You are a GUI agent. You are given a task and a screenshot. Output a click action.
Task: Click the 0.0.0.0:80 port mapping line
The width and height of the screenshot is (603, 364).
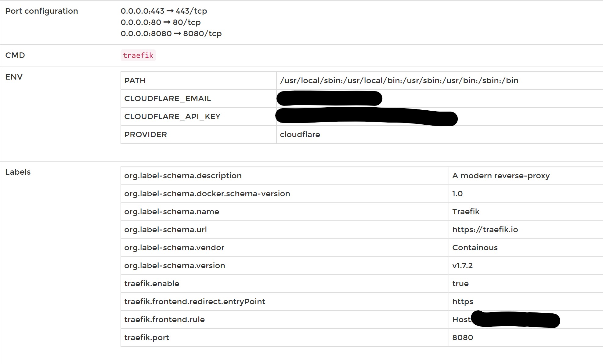tap(161, 22)
